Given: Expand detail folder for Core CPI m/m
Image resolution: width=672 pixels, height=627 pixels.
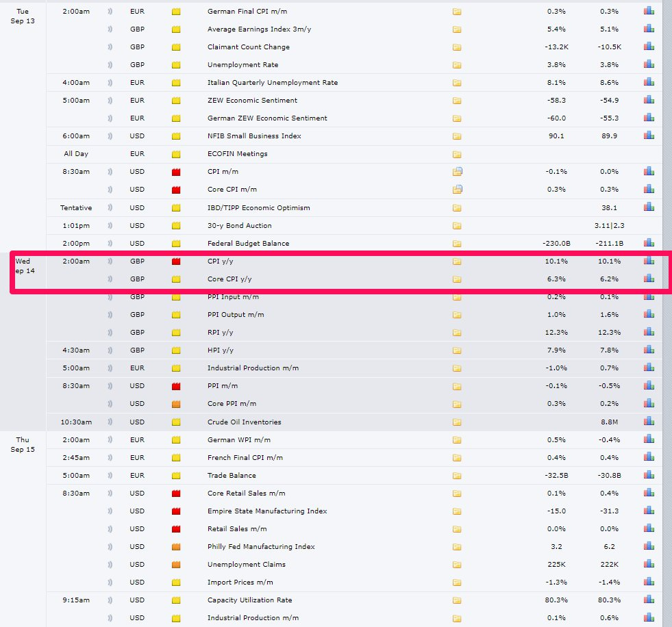Looking at the screenshot, I should pos(458,190).
